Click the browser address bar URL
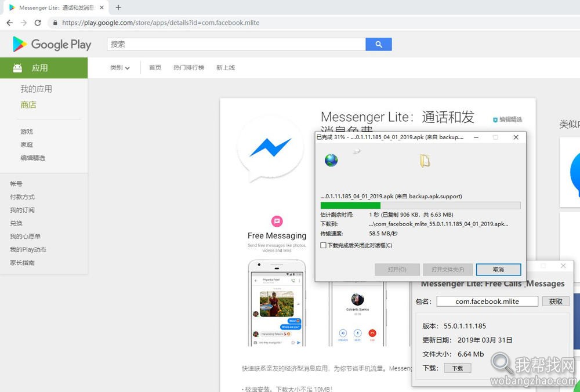This screenshot has height=392, width=580. click(x=161, y=23)
